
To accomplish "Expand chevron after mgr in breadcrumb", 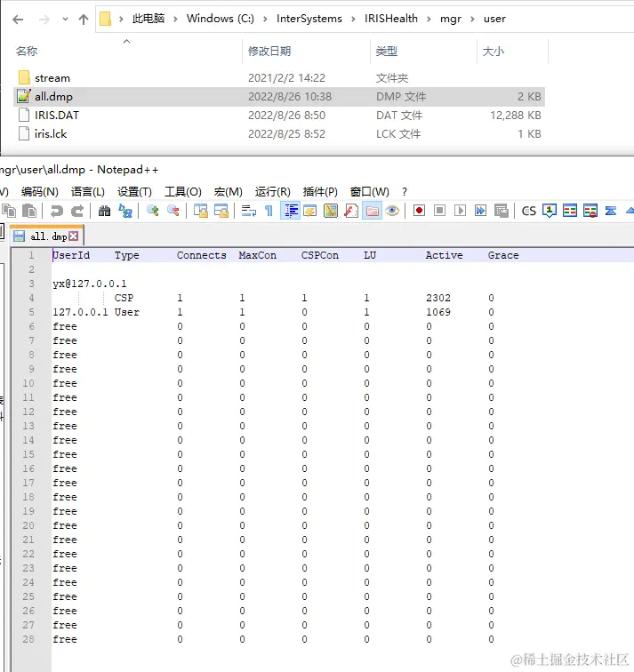I will tap(472, 19).
